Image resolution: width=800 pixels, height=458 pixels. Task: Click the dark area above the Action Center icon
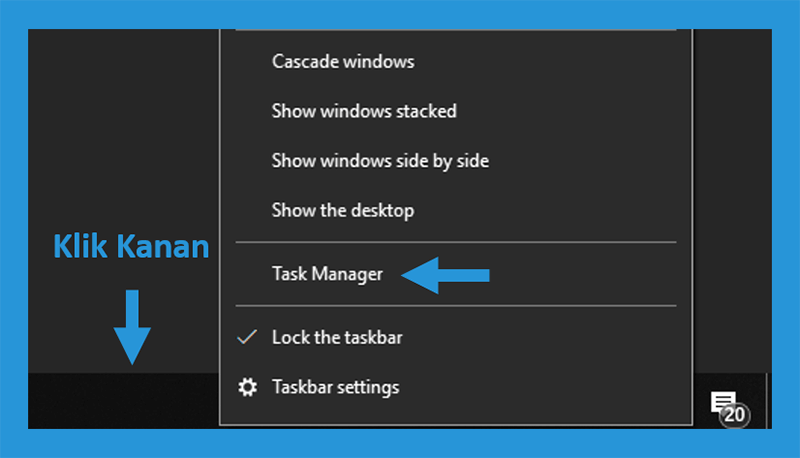tap(733, 201)
